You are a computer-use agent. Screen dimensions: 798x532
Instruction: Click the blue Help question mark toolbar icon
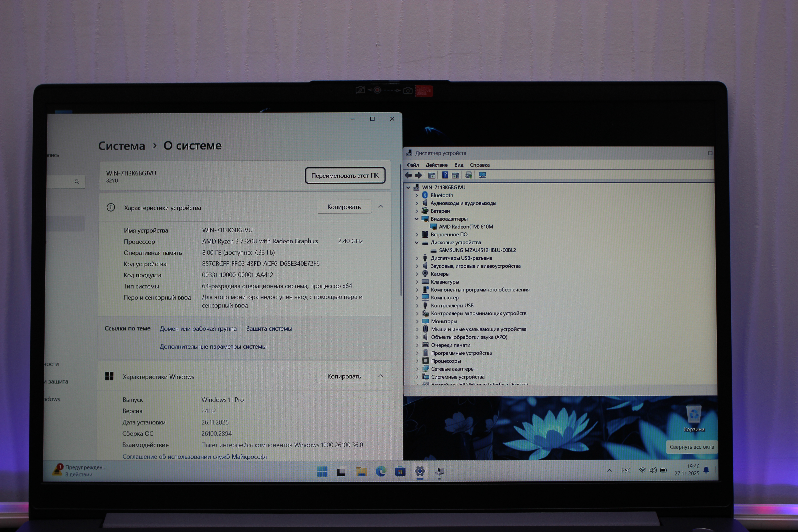[x=445, y=175]
